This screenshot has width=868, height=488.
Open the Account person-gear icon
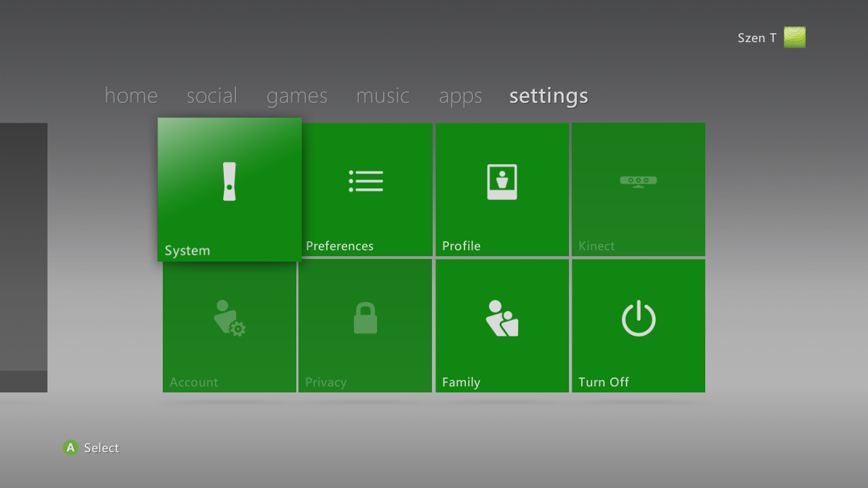[230, 318]
